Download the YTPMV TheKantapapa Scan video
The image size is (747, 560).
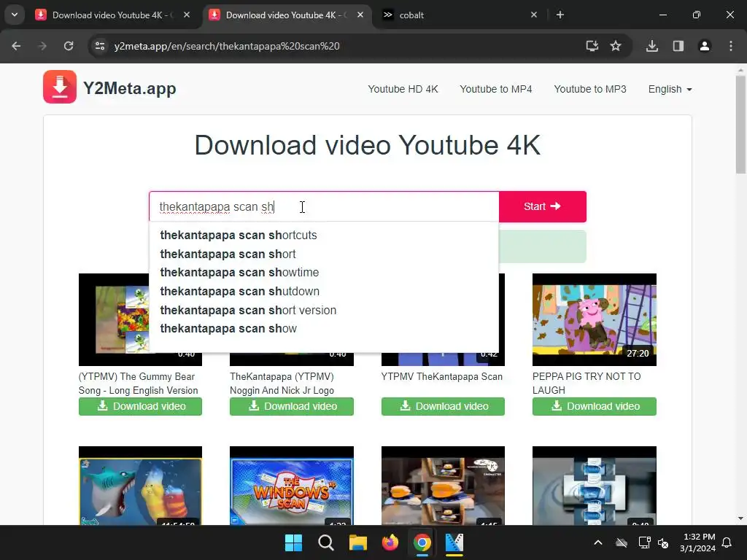pos(443,406)
